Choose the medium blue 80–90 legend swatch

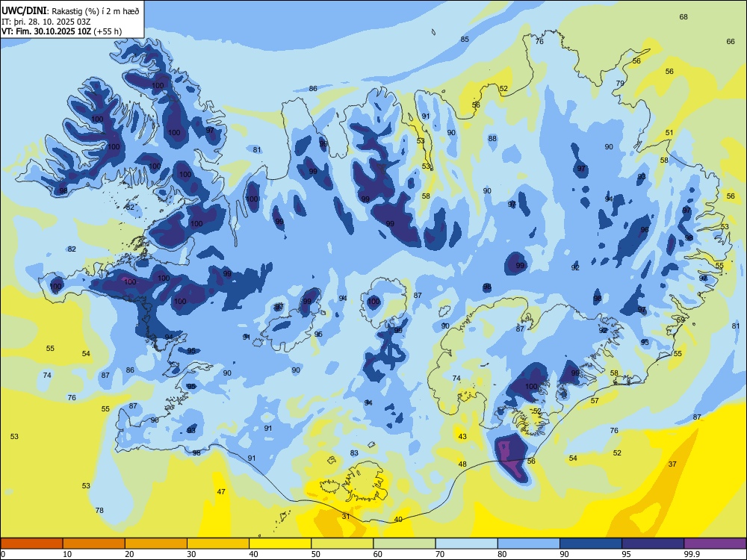coord(529,544)
